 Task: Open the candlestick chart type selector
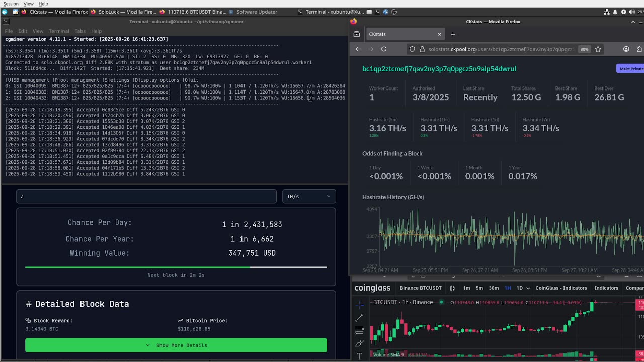pos(452,288)
